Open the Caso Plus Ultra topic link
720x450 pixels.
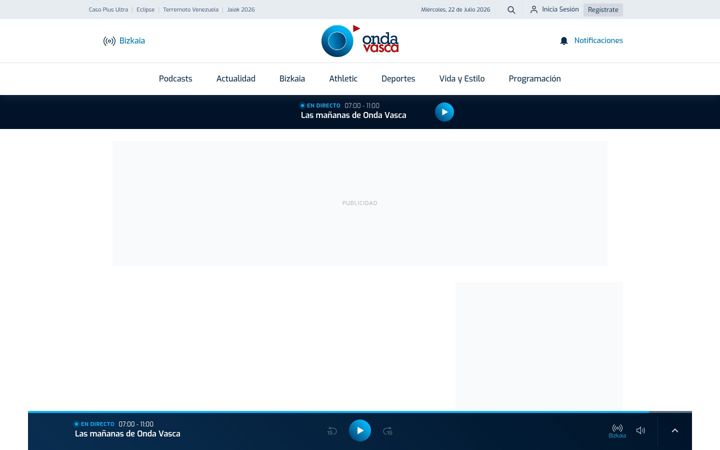[x=108, y=10]
